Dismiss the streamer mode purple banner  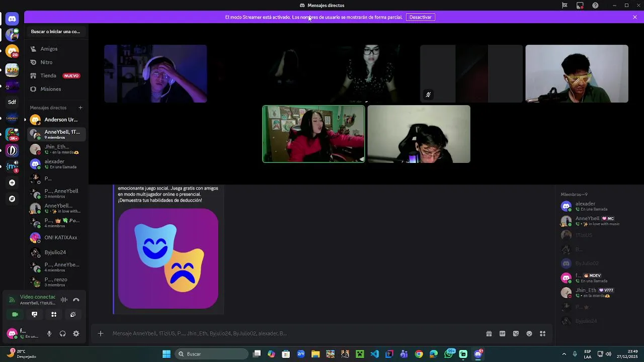coord(635,17)
